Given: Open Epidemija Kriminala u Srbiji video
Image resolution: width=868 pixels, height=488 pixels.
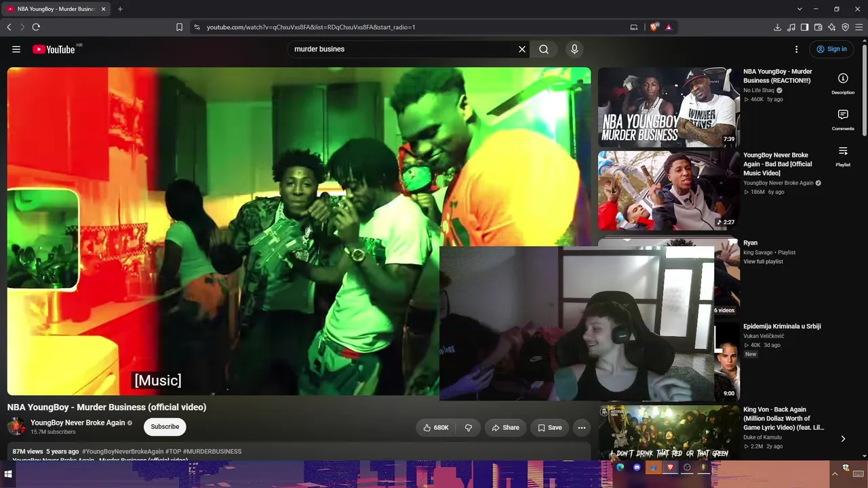Looking at the screenshot, I should 782,326.
